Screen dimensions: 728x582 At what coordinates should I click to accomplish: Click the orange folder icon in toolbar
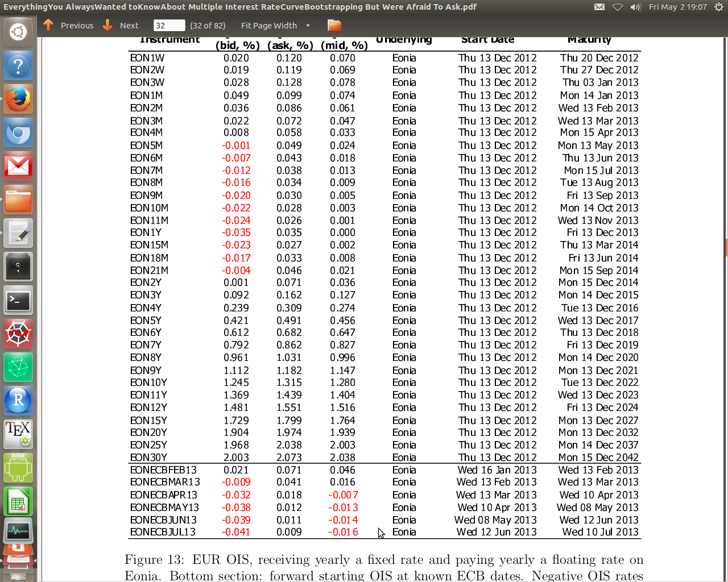334,26
